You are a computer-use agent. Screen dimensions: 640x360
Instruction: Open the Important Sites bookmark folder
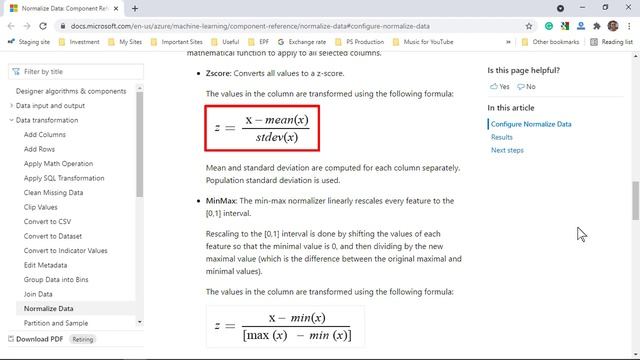pyautogui.click(x=176, y=42)
